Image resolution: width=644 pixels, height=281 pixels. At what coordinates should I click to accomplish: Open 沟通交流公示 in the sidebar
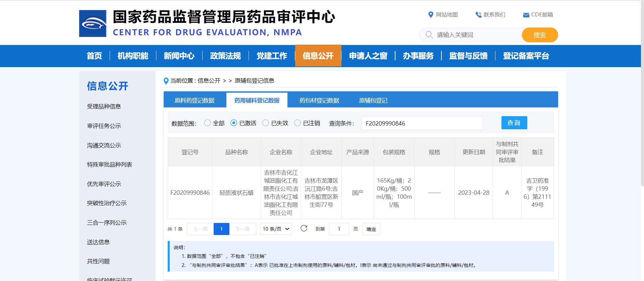[104, 145]
